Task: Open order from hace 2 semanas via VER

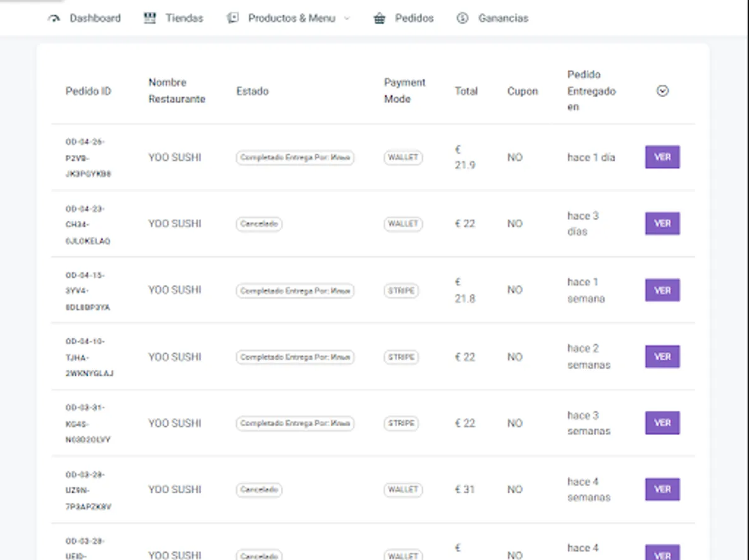Action: 662,357
